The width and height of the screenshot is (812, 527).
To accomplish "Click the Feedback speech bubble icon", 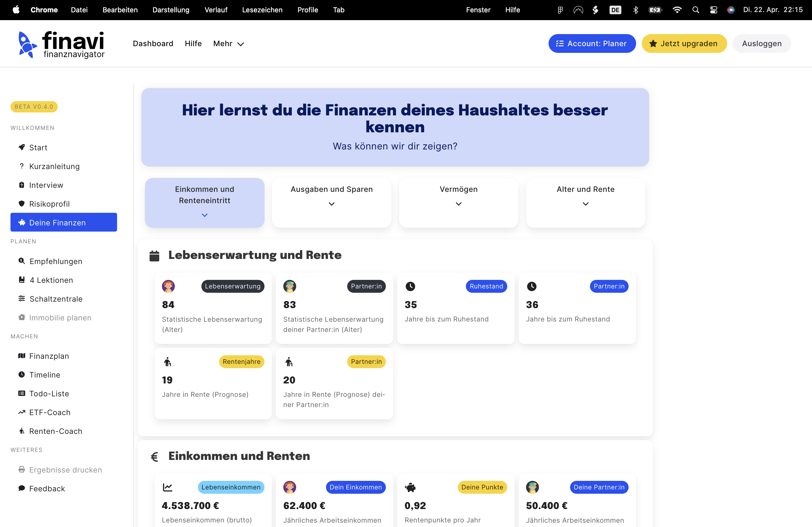I will point(21,488).
